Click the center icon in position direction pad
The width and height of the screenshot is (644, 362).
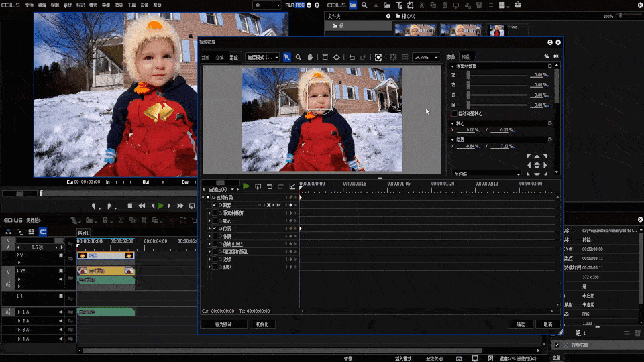(537, 165)
